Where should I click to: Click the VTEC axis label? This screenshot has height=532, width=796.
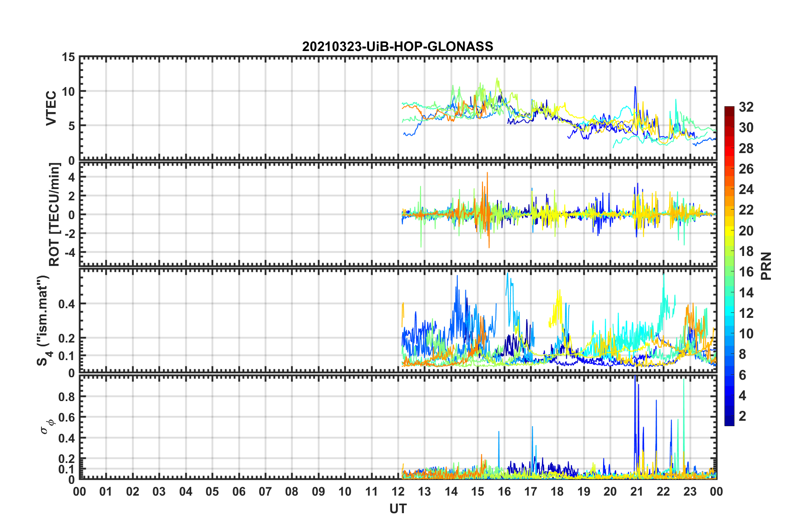tap(51, 108)
